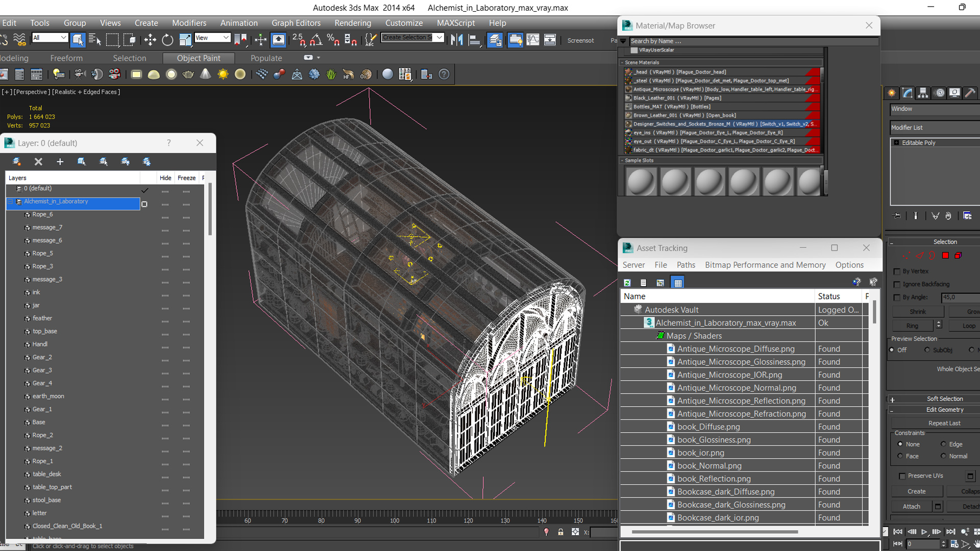Click the first material sample slot sphere
The width and height of the screenshot is (980, 551).
(640, 182)
